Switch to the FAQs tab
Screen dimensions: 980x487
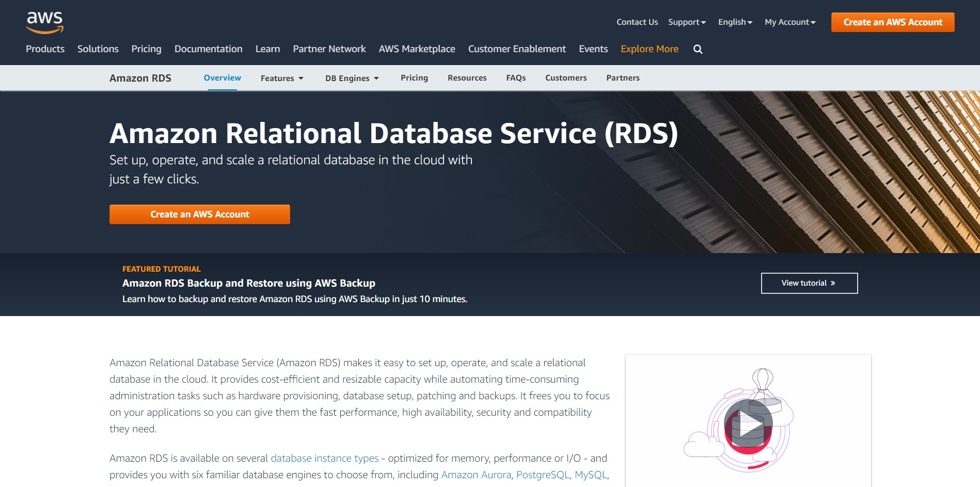516,78
